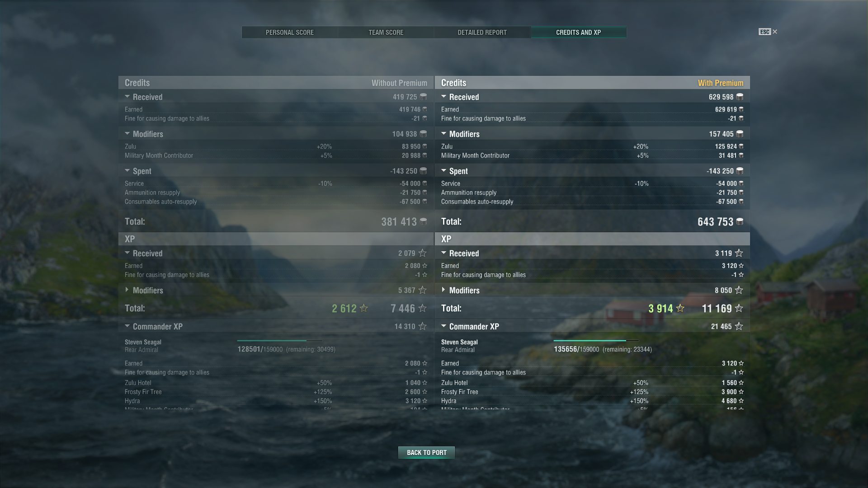The image size is (868, 488).
Task: Open the Detailed Report tab
Action: pos(482,32)
